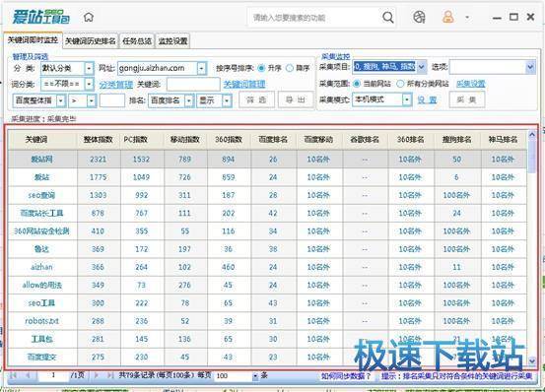Click the 分类管理 link
Screen dimensions: 545x392
[x=116, y=85]
